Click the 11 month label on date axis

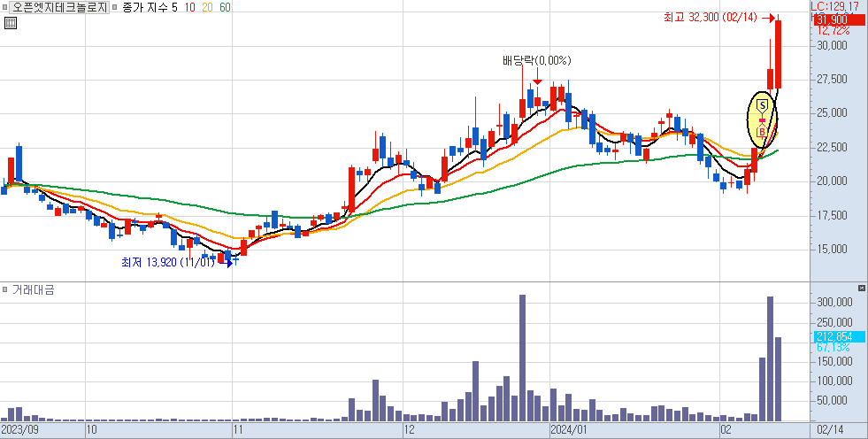point(239,430)
